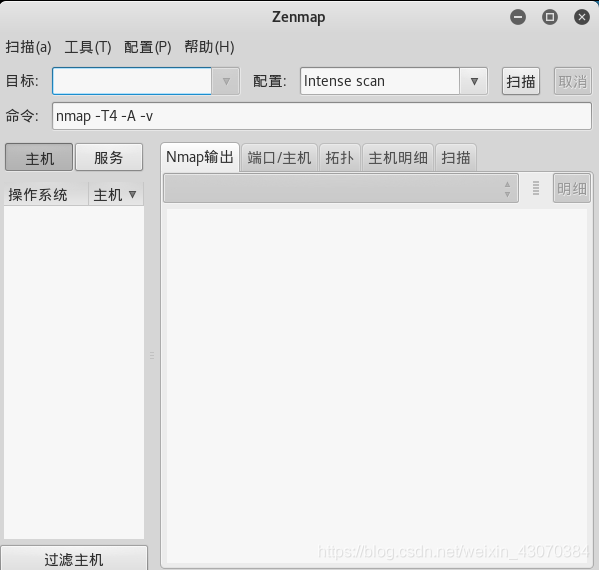Start scan with the 扫描 button
This screenshot has width=599, height=570.
click(521, 81)
